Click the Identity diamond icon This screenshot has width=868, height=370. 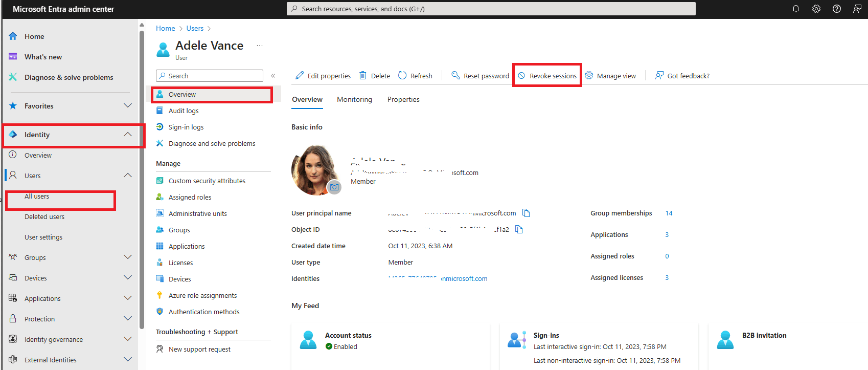coord(13,134)
